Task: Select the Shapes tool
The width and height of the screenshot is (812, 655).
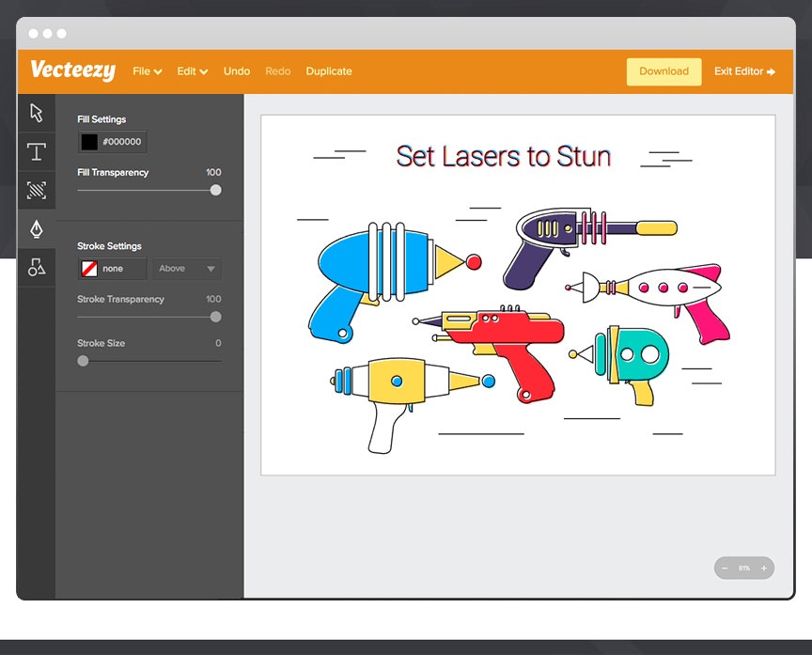Action: pyautogui.click(x=37, y=267)
